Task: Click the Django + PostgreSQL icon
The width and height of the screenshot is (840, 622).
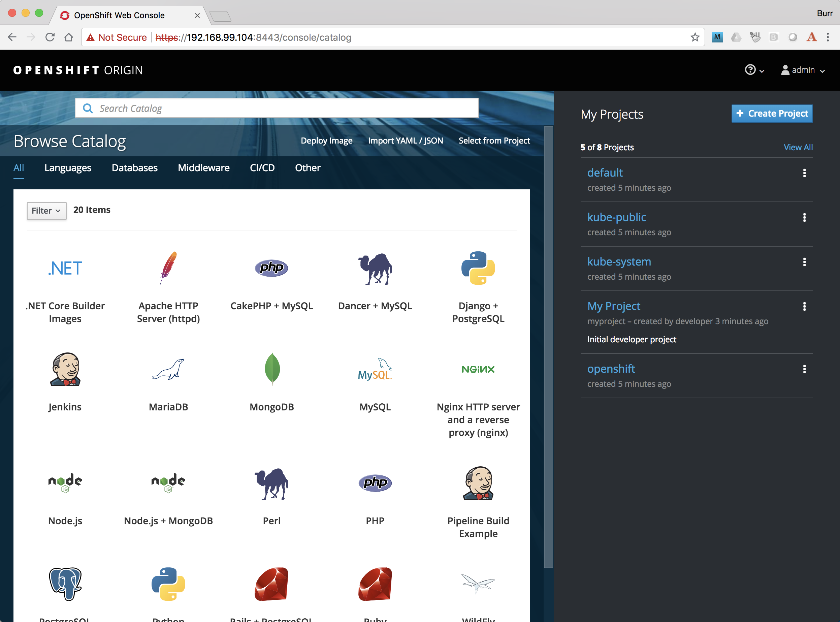Action: pyautogui.click(x=478, y=268)
